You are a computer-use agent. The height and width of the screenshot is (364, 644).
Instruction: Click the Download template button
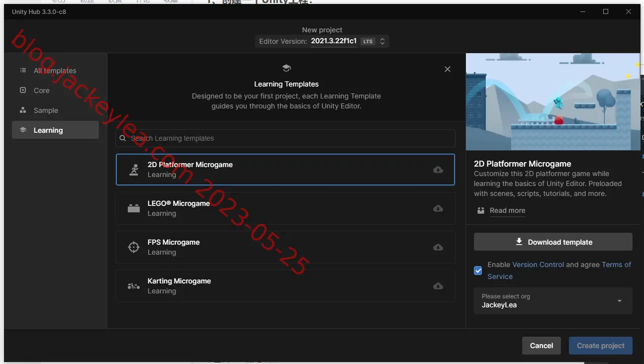(553, 242)
